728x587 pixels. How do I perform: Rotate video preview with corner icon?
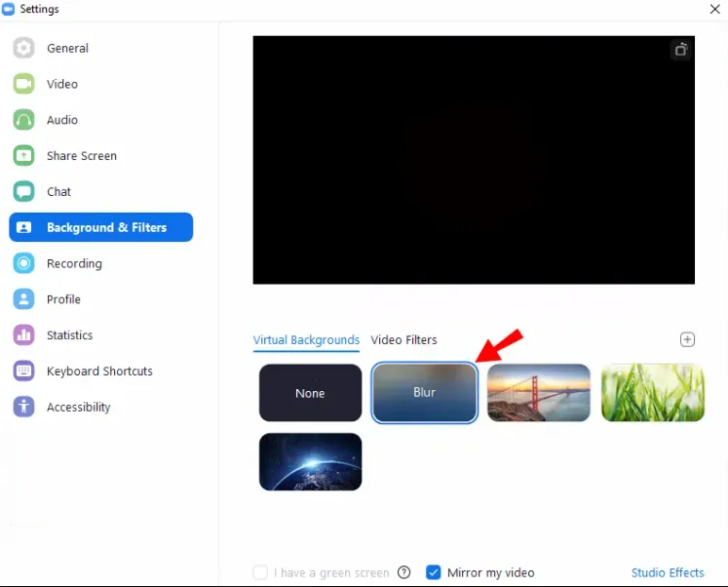pos(680,49)
